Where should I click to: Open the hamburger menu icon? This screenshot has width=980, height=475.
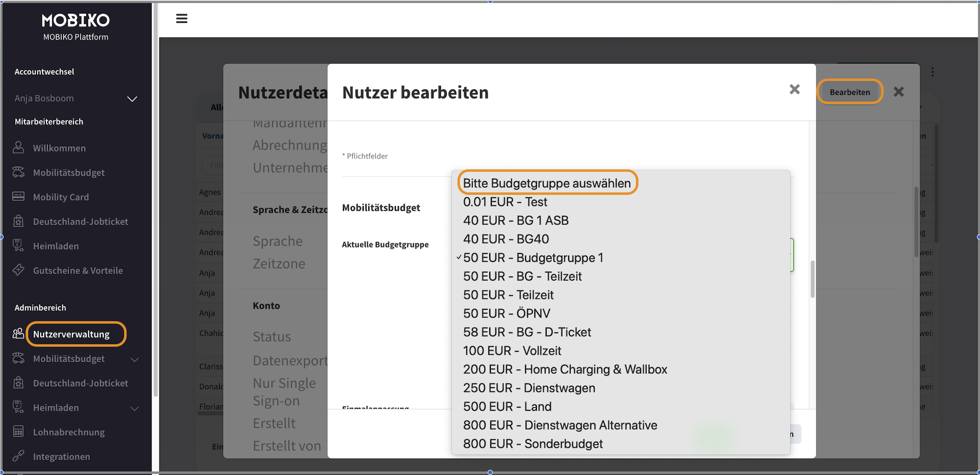(x=182, y=19)
